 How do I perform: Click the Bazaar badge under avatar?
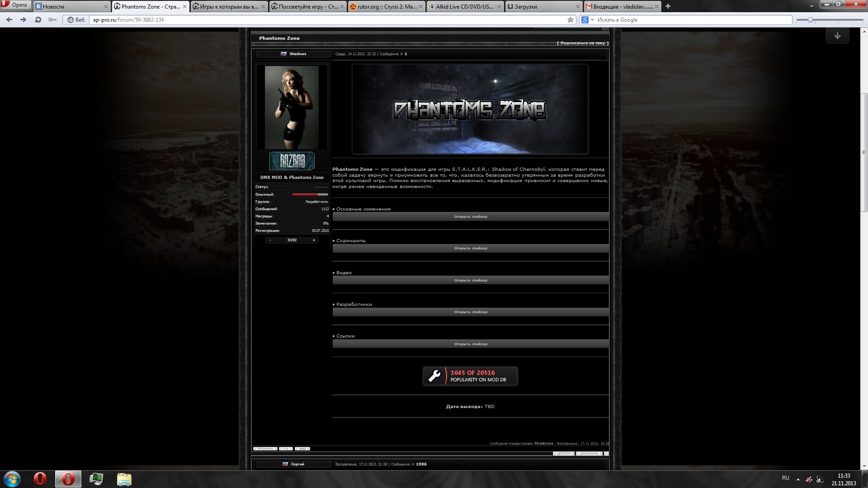(x=292, y=161)
